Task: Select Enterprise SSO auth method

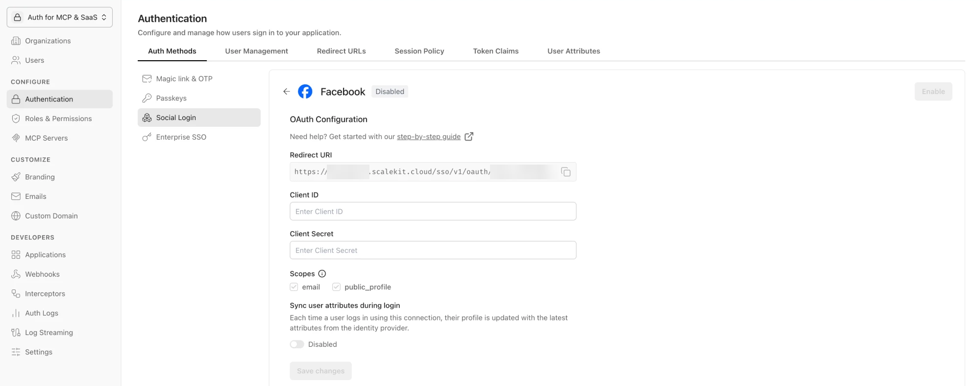Action: [x=199, y=137]
